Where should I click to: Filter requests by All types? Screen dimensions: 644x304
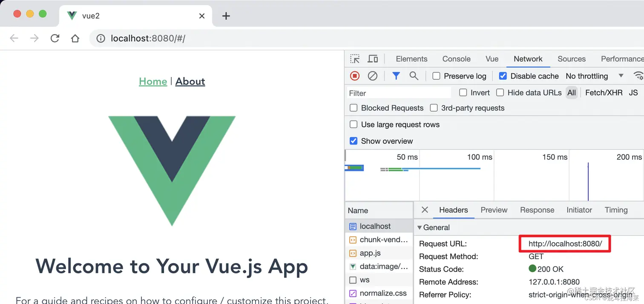pyautogui.click(x=572, y=93)
